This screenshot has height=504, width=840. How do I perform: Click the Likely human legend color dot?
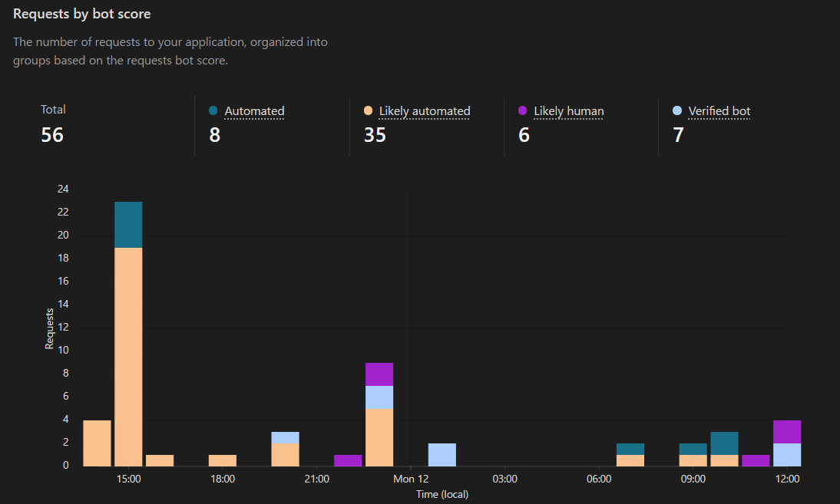[523, 110]
